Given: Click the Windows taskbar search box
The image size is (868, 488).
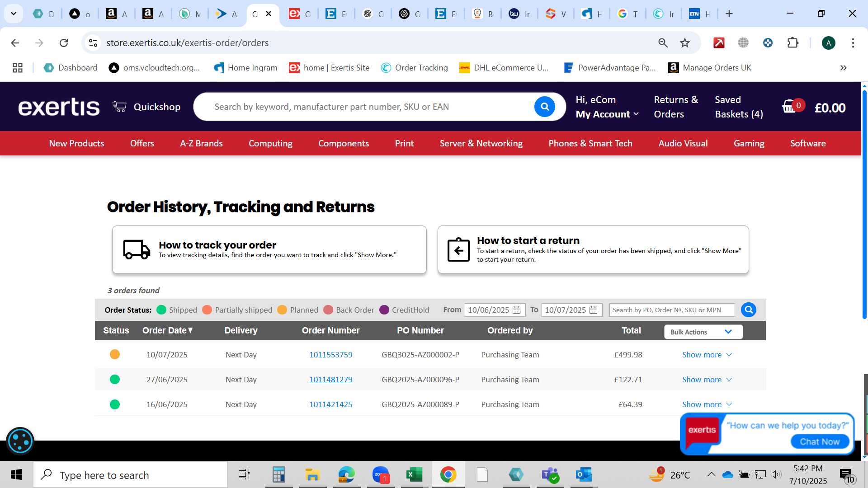Looking at the screenshot, I should click(130, 475).
